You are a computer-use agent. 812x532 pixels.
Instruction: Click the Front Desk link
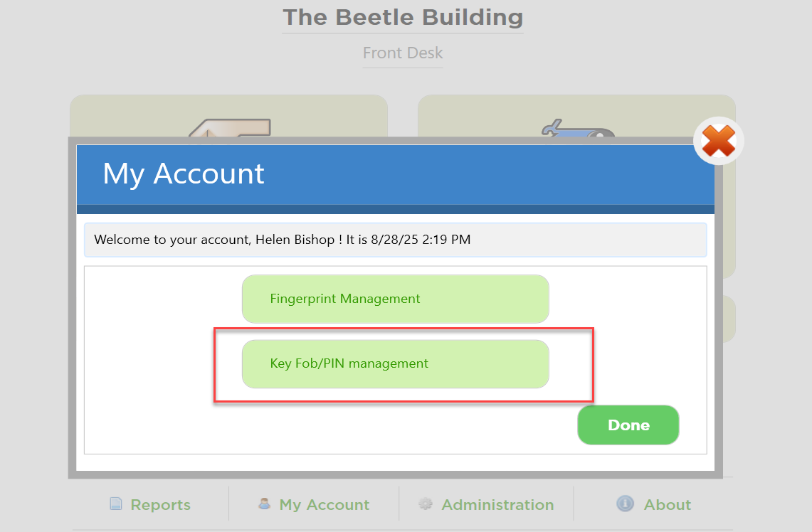tap(403, 53)
